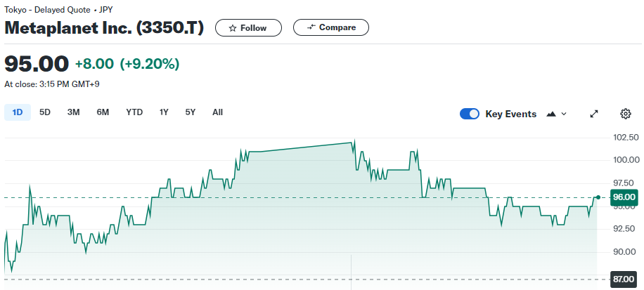Show All time price history

[217, 112]
